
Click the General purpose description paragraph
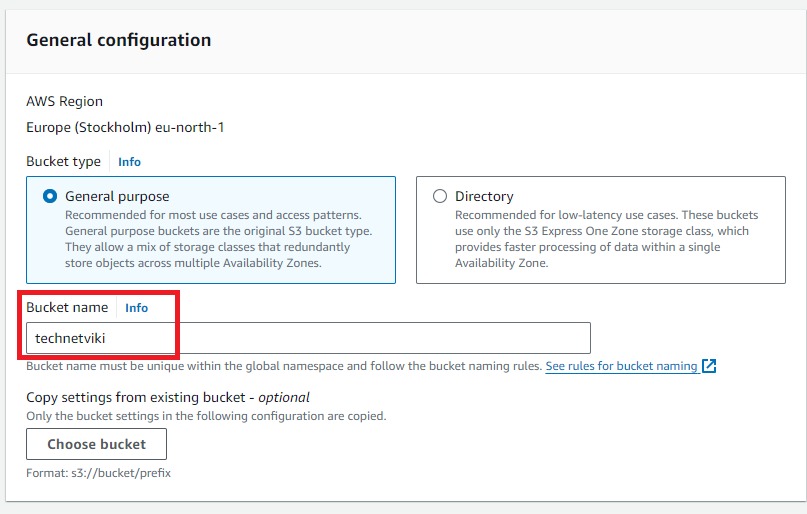pos(208,239)
